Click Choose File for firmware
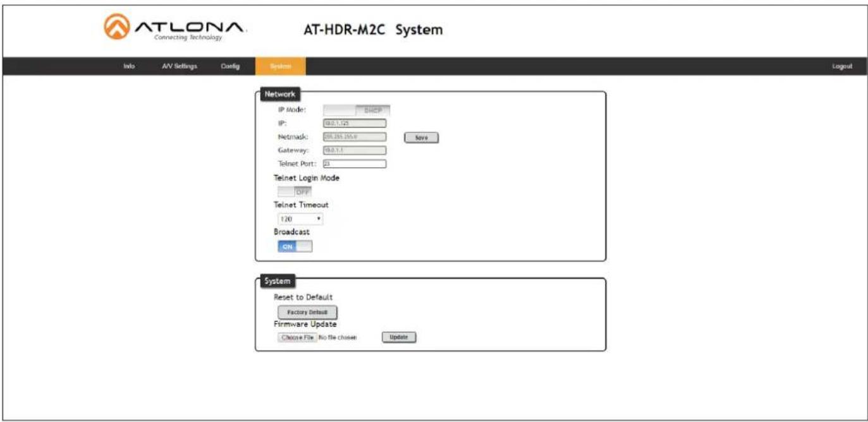868x422 pixels. [297, 337]
